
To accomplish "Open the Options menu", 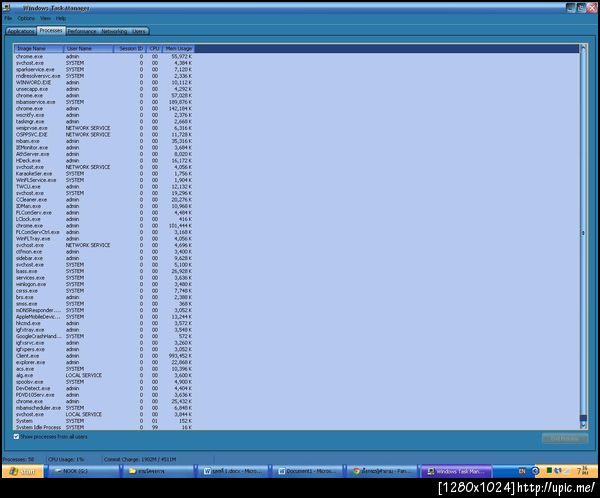I will [26, 18].
